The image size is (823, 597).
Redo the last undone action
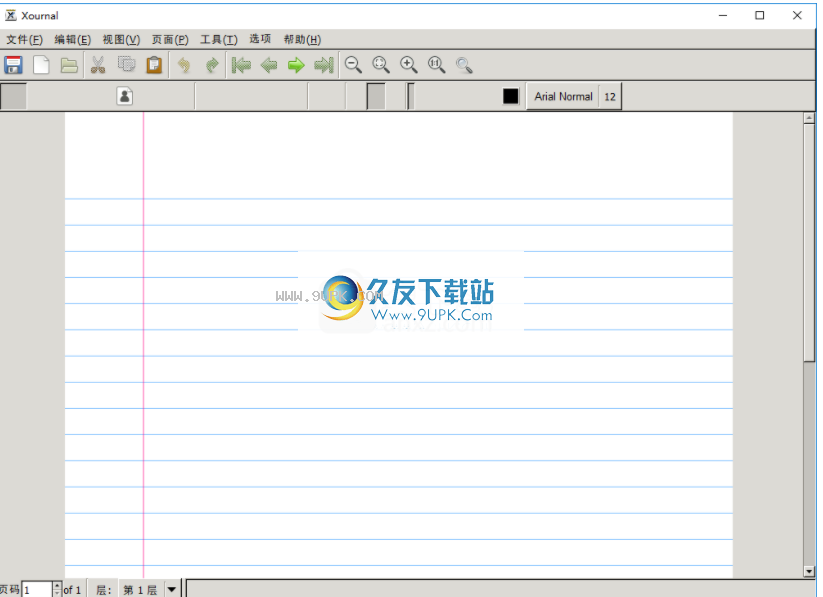coord(212,65)
